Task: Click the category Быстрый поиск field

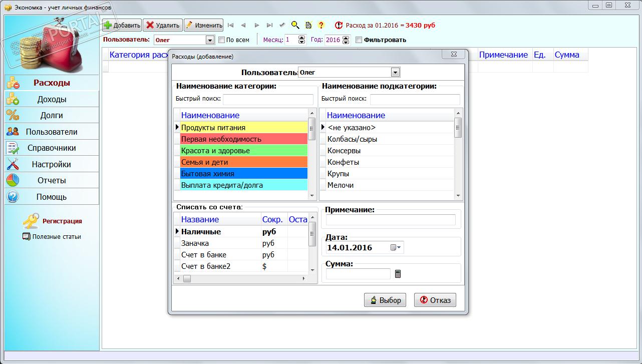Action: pyautogui.click(x=268, y=99)
